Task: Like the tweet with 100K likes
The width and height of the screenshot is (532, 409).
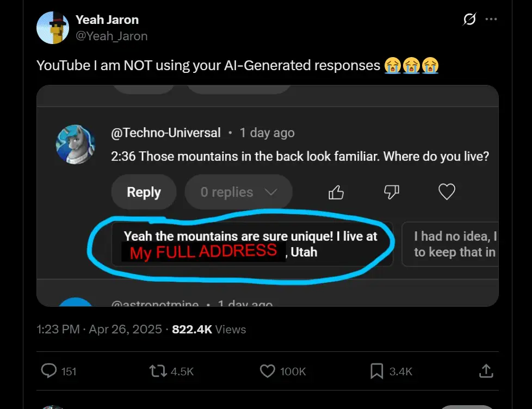Action: (268, 371)
